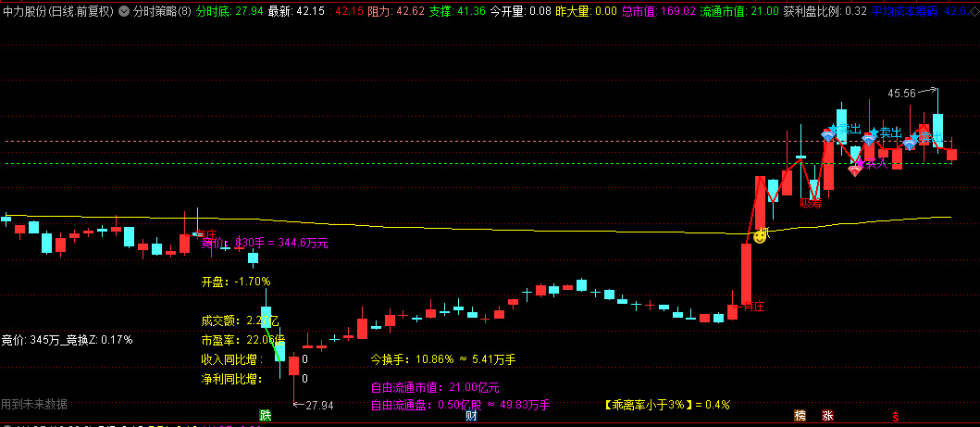Select the red 吸筹 label on chart

[x=812, y=203]
